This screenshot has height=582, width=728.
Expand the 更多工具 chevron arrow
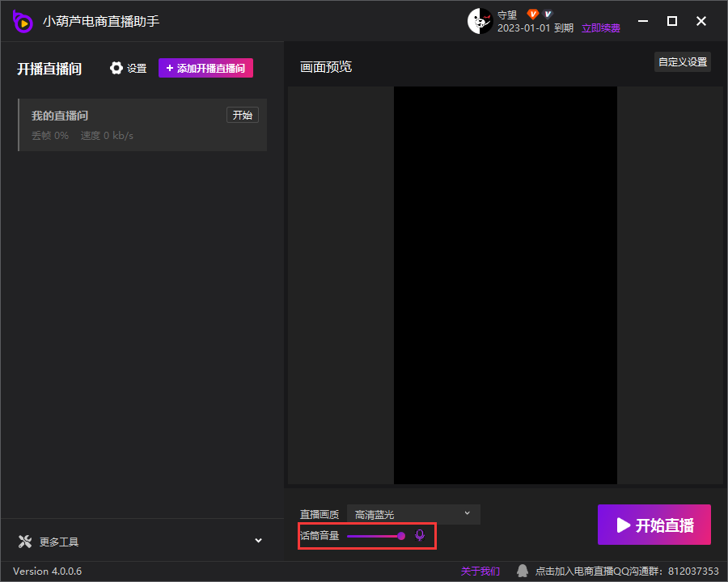tap(258, 541)
